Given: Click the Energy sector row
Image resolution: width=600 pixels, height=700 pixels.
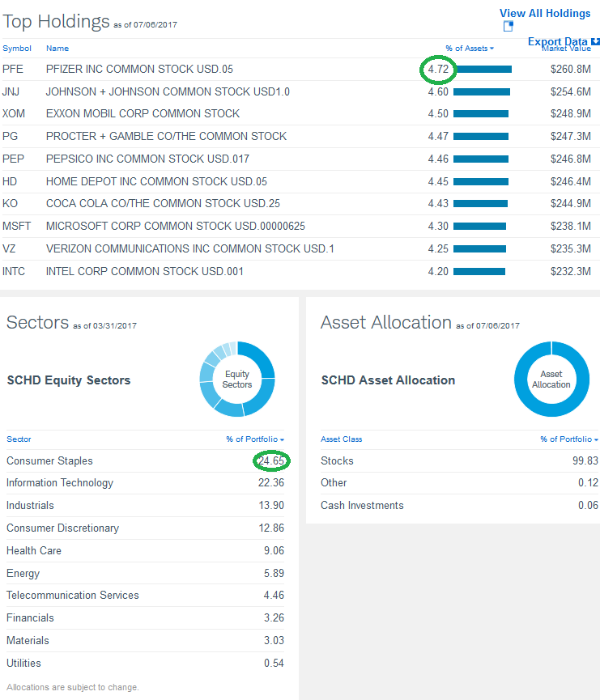Looking at the screenshot, I should point(145,573).
